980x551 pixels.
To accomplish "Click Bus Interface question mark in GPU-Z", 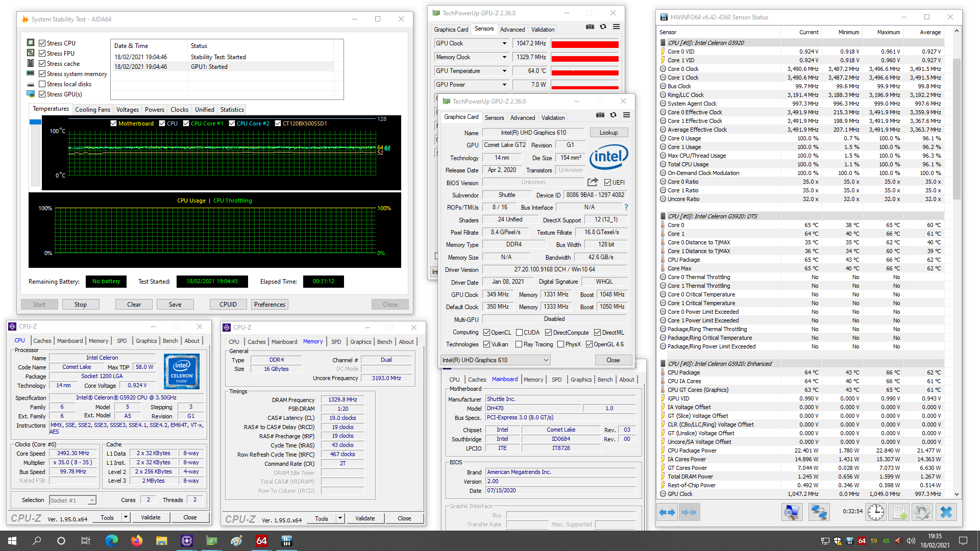I will pos(626,207).
